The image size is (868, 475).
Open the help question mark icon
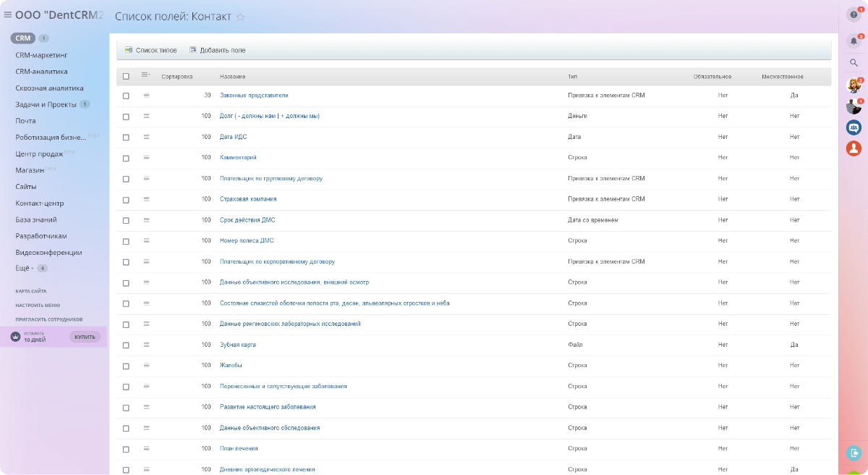click(x=854, y=15)
